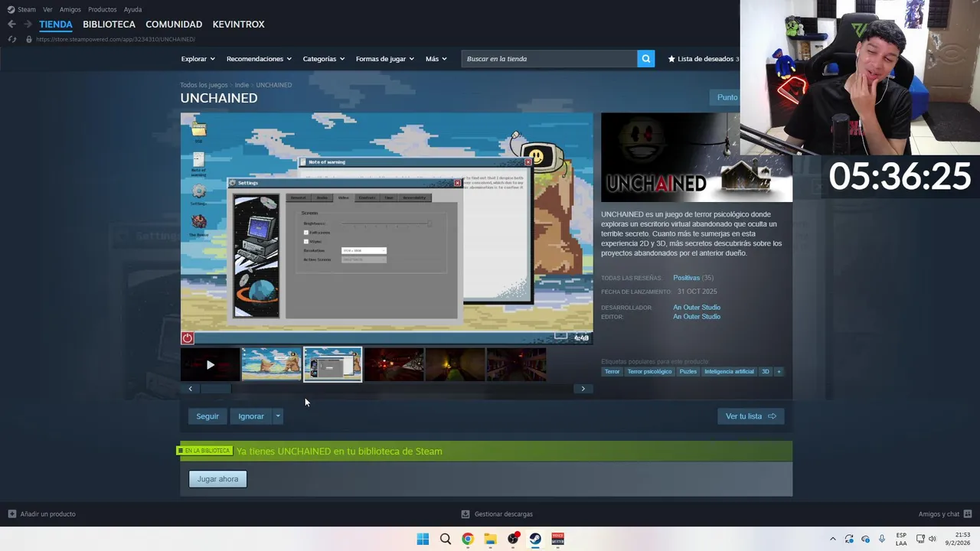Open the editor An Outer Studio link

tap(697, 317)
